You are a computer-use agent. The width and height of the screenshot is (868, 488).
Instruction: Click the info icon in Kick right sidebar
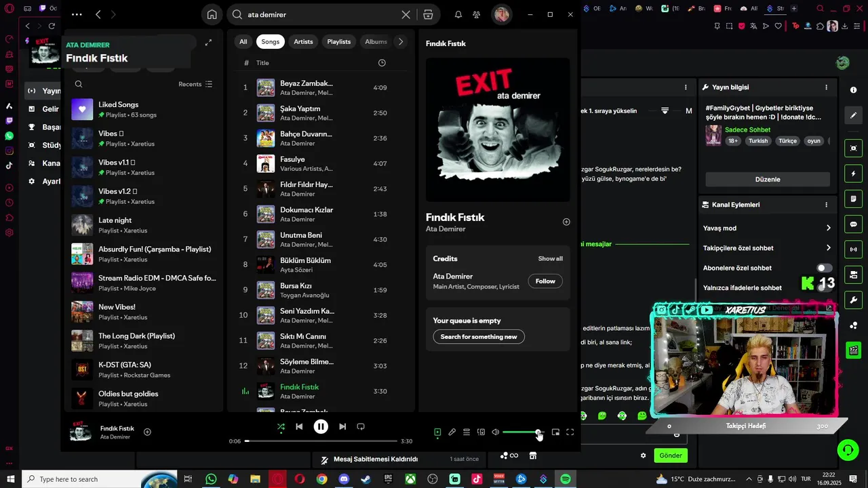point(853,90)
